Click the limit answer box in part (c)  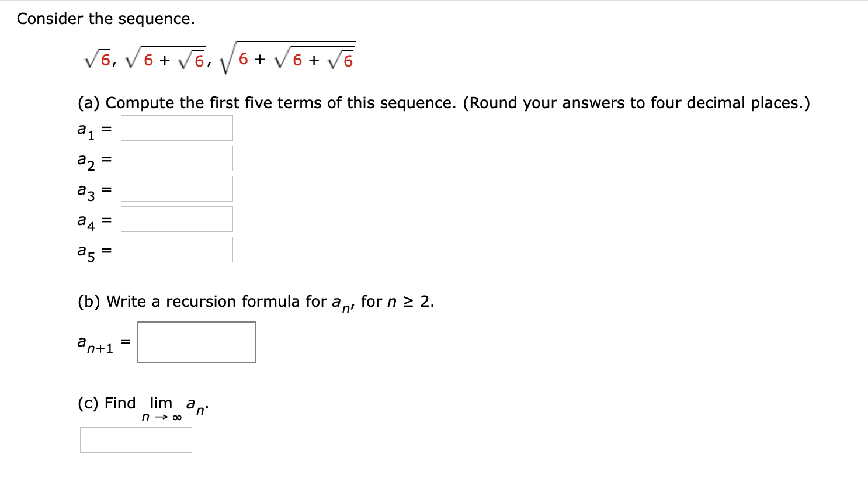136,439
